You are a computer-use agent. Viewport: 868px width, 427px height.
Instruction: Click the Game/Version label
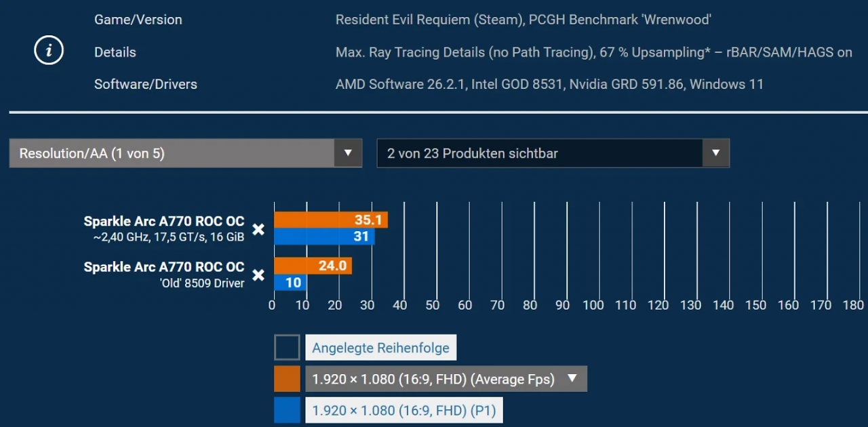(x=138, y=20)
